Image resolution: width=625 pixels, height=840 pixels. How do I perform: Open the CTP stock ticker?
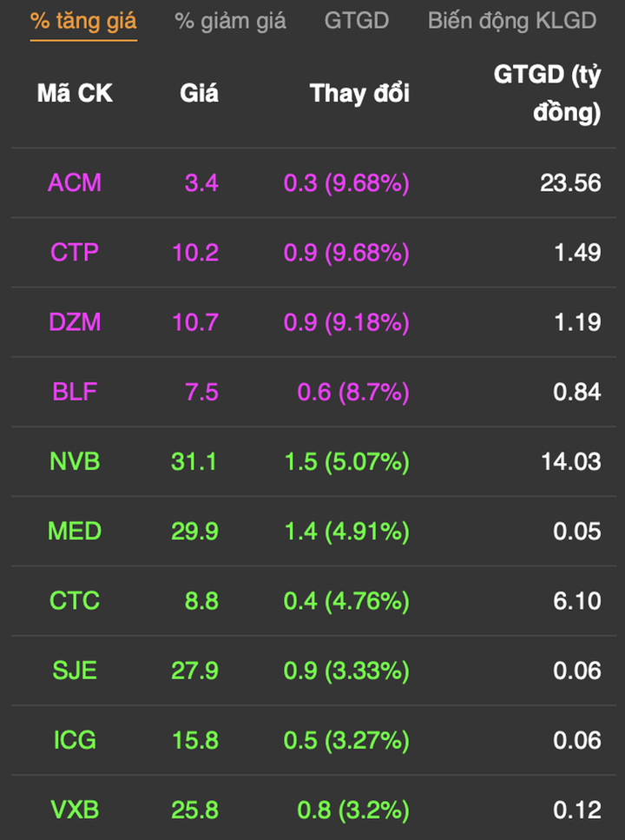coord(75,252)
